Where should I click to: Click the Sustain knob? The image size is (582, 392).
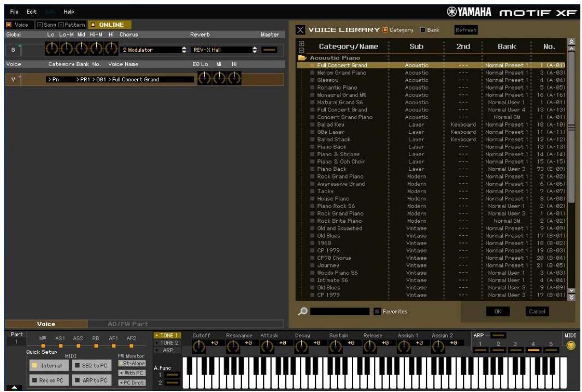tap(336, 346)
